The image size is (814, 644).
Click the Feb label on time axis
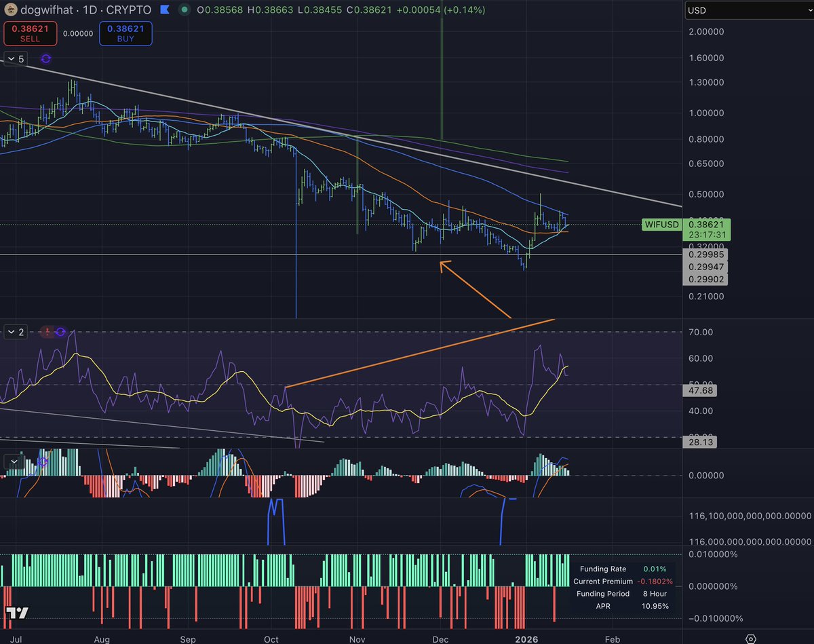[612, 639]
